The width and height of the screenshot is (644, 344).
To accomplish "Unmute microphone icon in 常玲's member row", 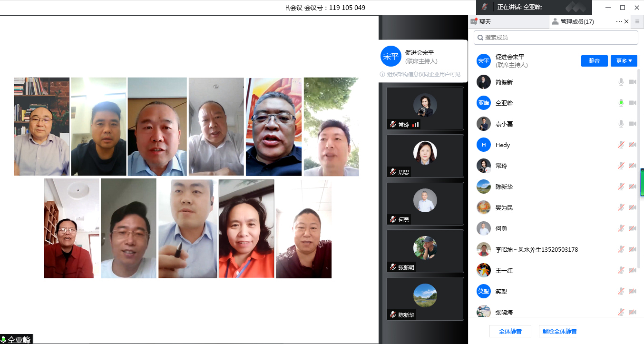I will (621, 166).
